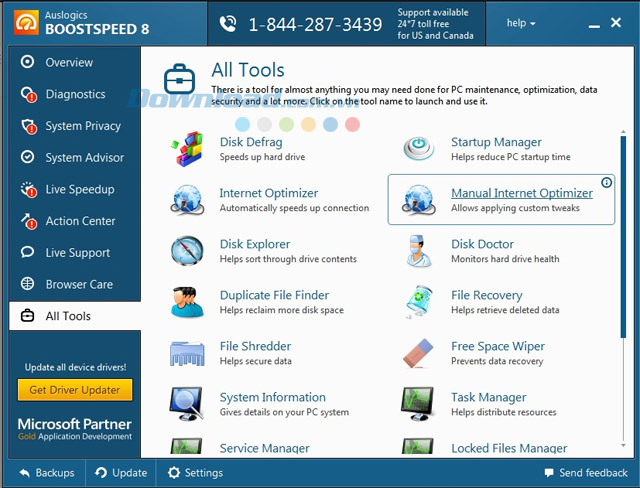
Task: Click the System Privacy shield icon
Action: (x=29, y=126)
